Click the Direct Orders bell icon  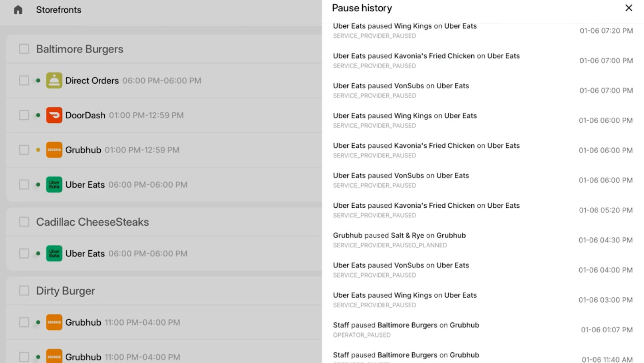pyautogui.click(x=54, y=80)
